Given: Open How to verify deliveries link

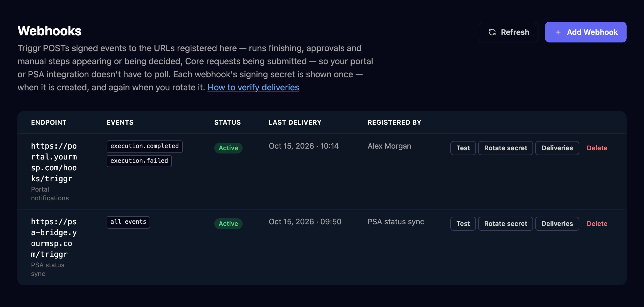Looking at the screenshot, I should pyautogui.click(x=253, y=87).
